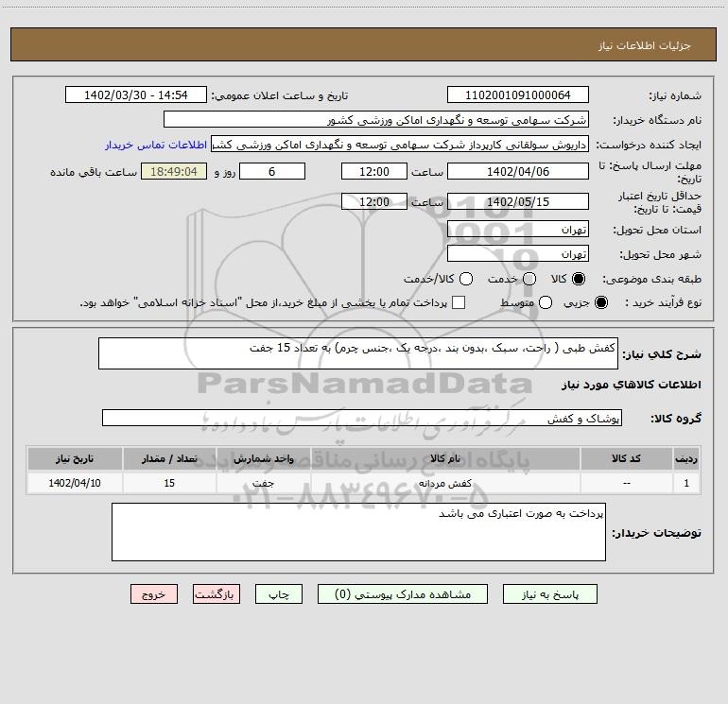Select the خدمت radio button
The height and width of the screenshot is (704, 728).
click(x=529, y=279)
